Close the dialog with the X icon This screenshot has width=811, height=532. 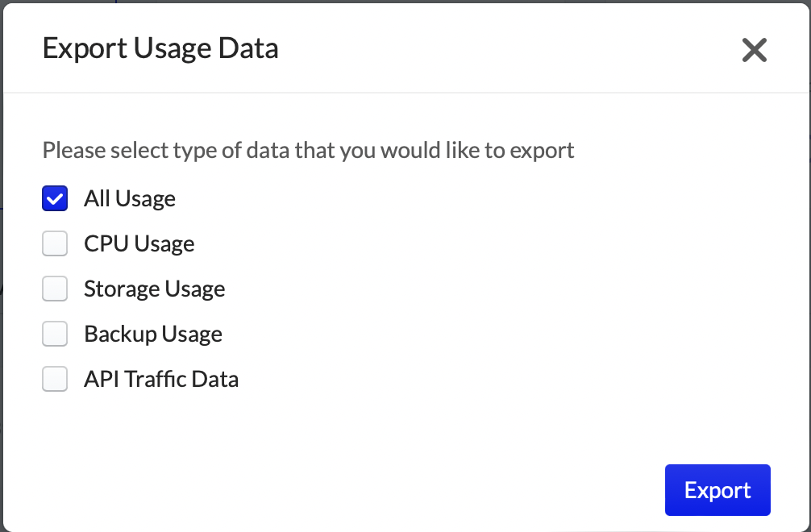pos(754,50)
